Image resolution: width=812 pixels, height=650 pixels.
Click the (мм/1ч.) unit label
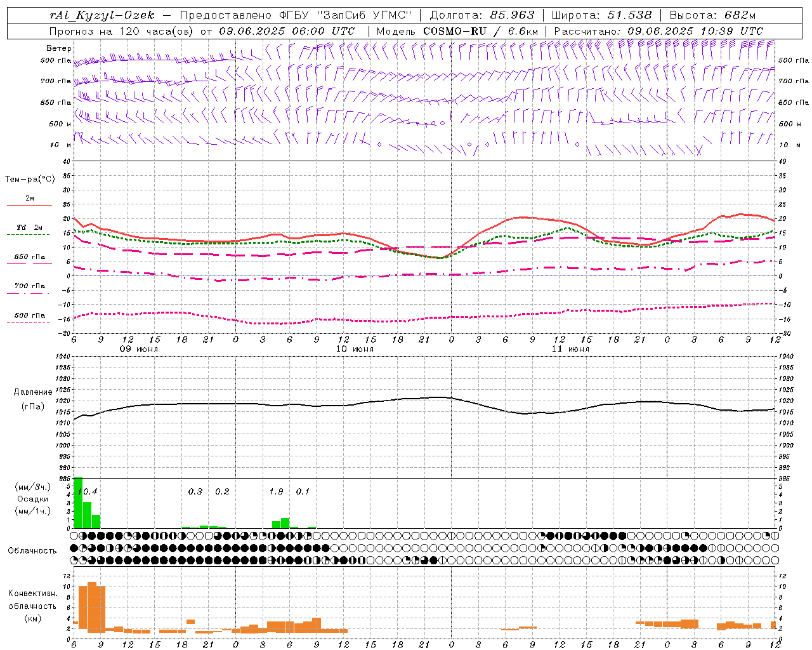coord(32,511)
